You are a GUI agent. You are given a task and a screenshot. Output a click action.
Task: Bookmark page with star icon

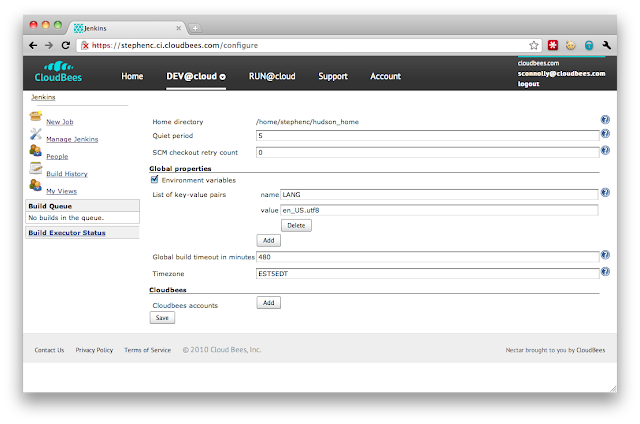click(x=534, y=45)
